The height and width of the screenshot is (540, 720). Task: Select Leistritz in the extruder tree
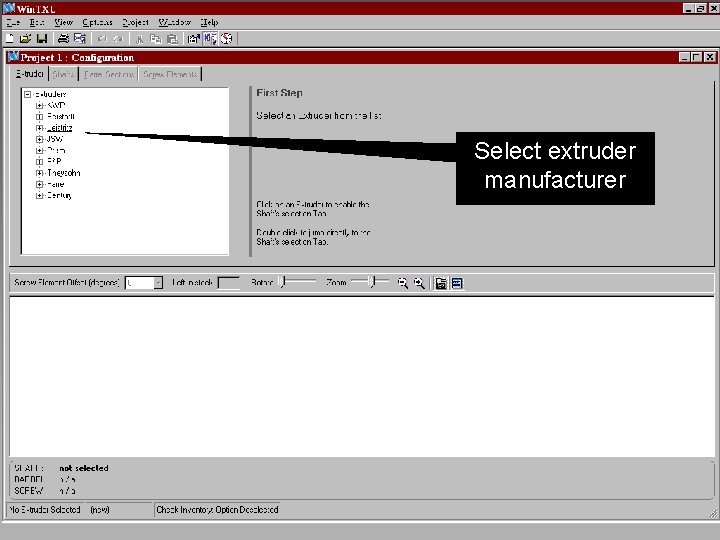pyautogui.click(x=60, y=128)
